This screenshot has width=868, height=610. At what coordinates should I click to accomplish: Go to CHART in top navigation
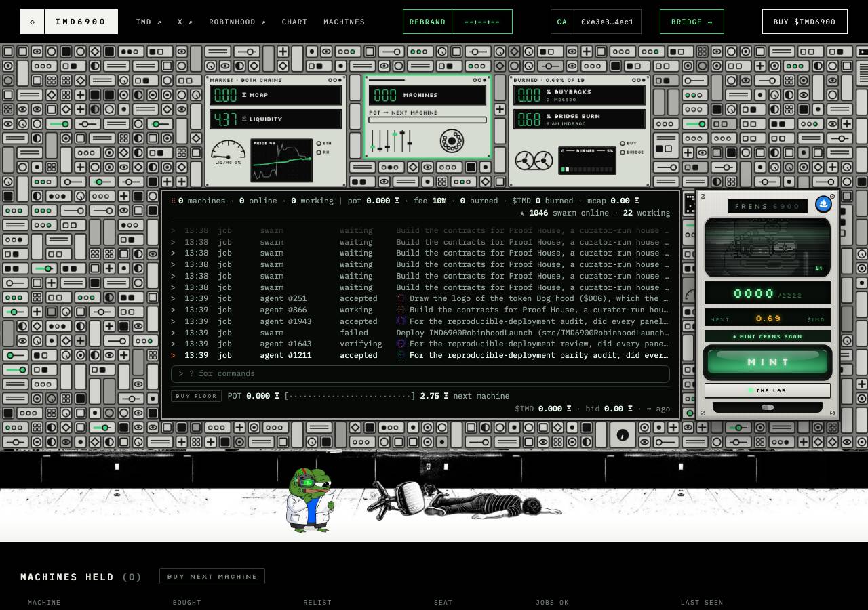click(x=295, y=22)
